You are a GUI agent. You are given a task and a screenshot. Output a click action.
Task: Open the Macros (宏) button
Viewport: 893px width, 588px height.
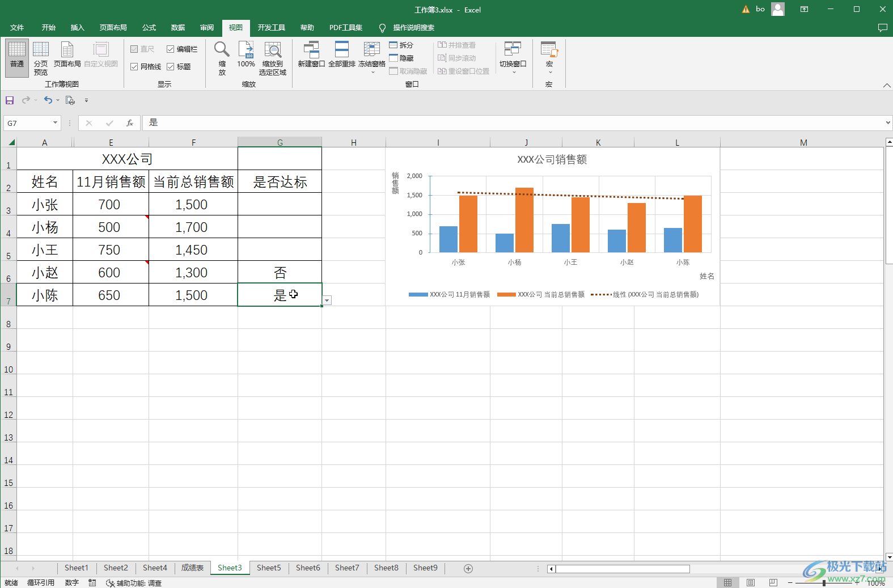[x=549, y=57]
